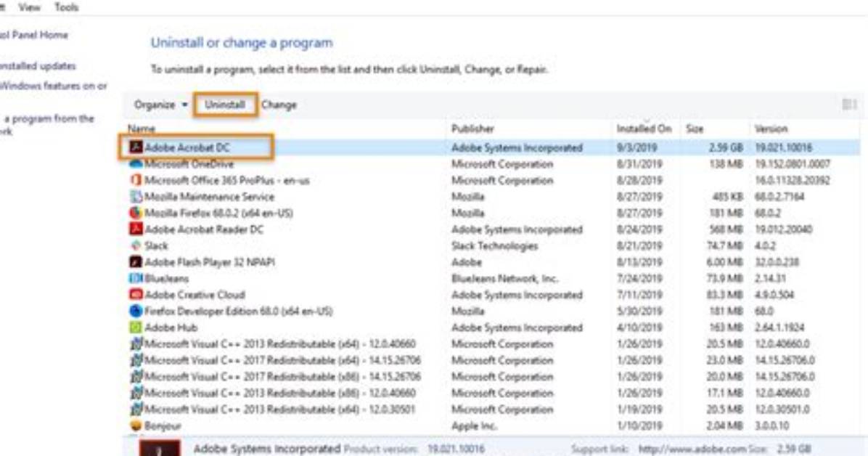This screenshot has height=456, width=868.
Task: Click the 19.152.0801.0007 version cell
Action: point(793,164)
